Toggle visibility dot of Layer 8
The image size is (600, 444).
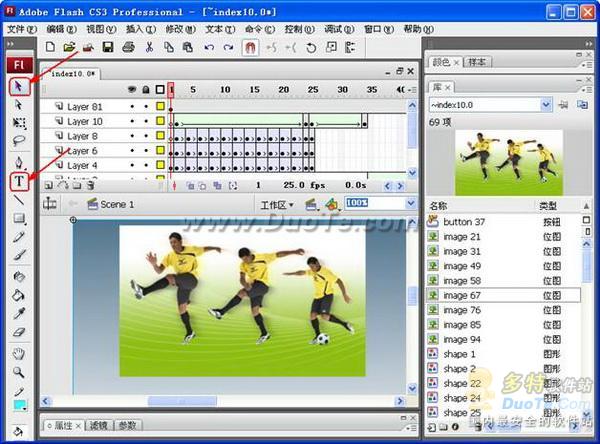(x=132, y=136)
